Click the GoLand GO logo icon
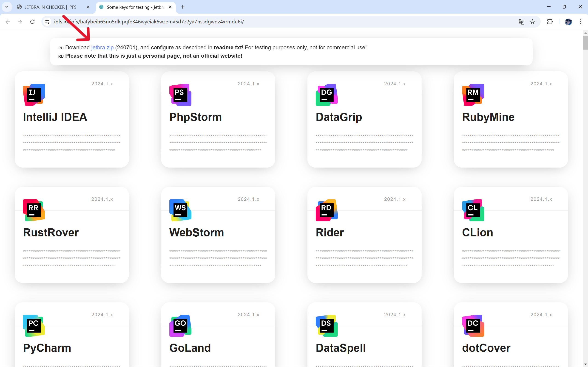Viewport: 588px width, 367px height. (180, 325)
